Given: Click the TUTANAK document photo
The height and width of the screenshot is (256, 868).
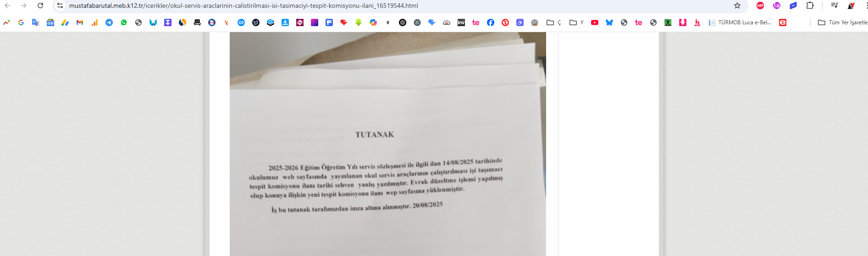Looking at the screenshot, I should coord(388,144).
